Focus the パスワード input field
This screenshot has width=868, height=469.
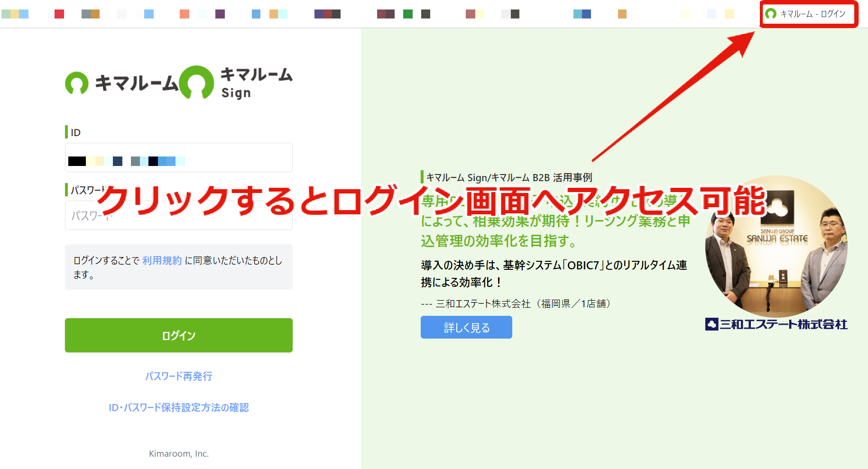point(179,215)
